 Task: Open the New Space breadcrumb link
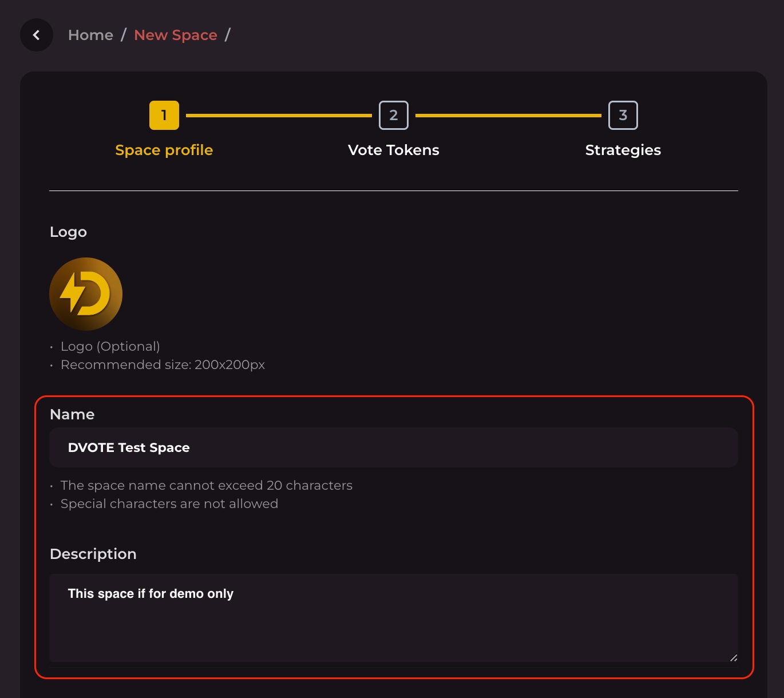175,35
